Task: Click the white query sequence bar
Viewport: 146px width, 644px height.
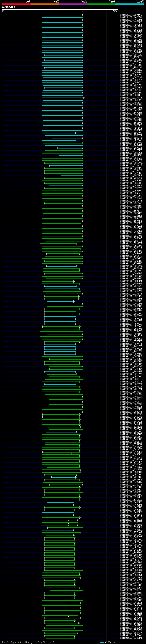Action: (x=60, y=10)
